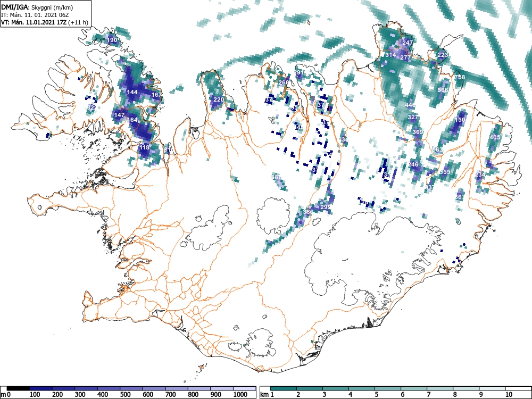Select the map value 144
Image resolution: width=532 pixels, height=399 pixels.
click(x=132, y=92)
